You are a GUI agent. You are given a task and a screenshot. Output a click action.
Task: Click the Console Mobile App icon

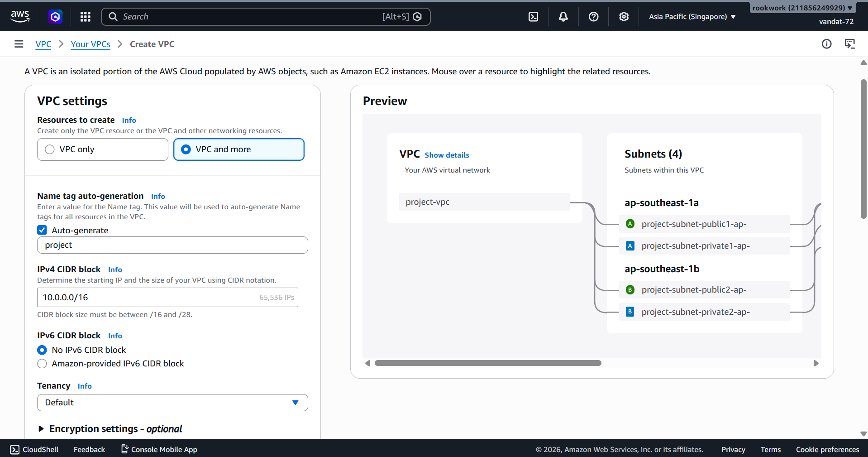pyautogui.click(x=124, y=449)
